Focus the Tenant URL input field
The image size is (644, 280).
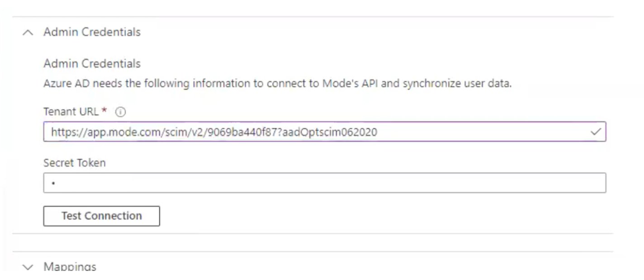[325, 131]
